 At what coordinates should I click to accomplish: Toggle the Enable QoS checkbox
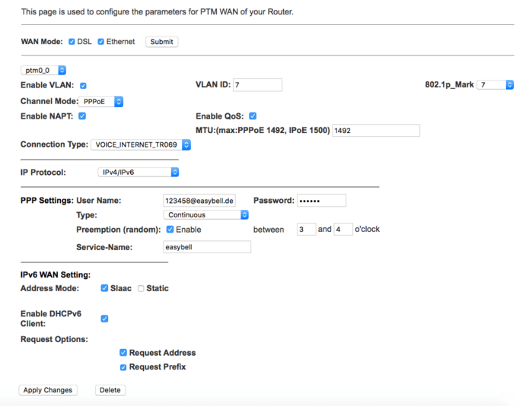pyautogui.click(x=253, y=116)
